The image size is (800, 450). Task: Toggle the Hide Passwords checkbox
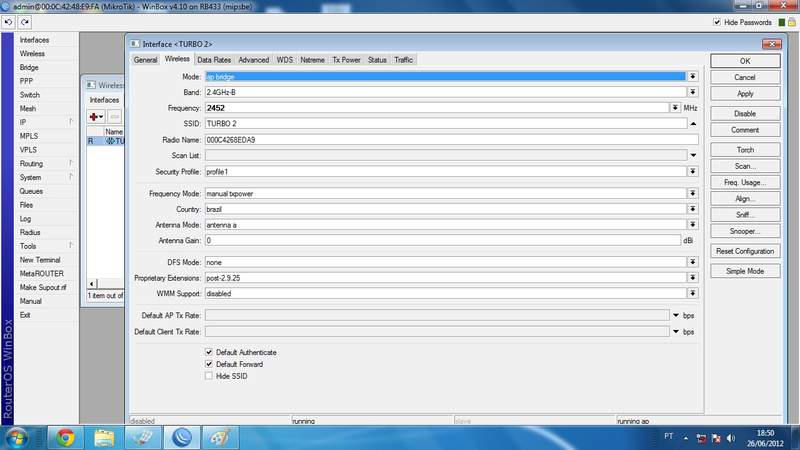tap(717, 22)
